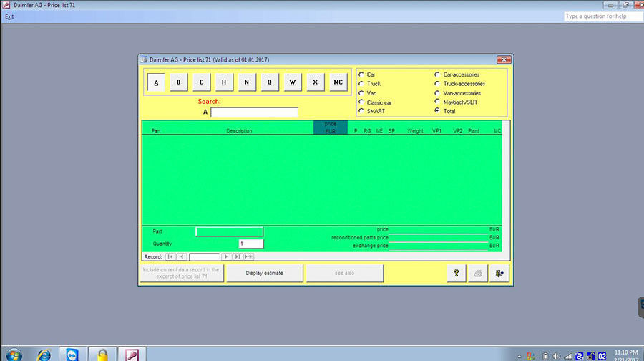Select the Maybach/SLR radio option
The image size is (644, 361).
[x=437, y=102]
